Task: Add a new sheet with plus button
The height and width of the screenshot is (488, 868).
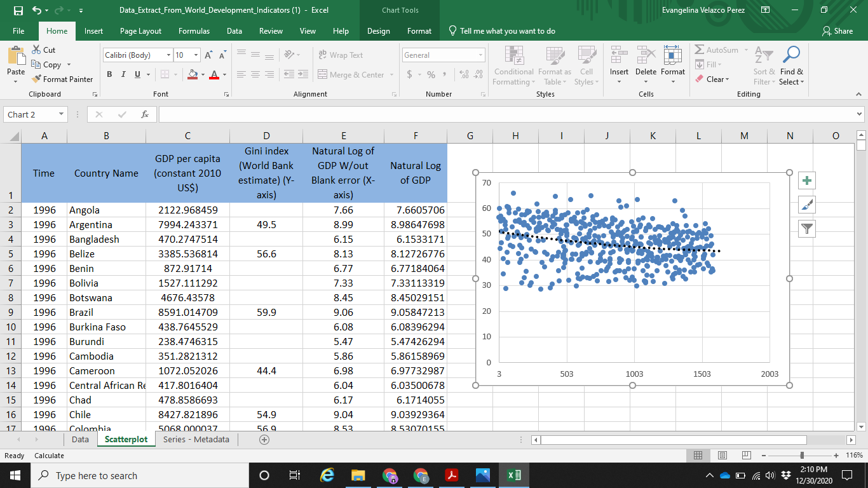Action: click(264, 440)
